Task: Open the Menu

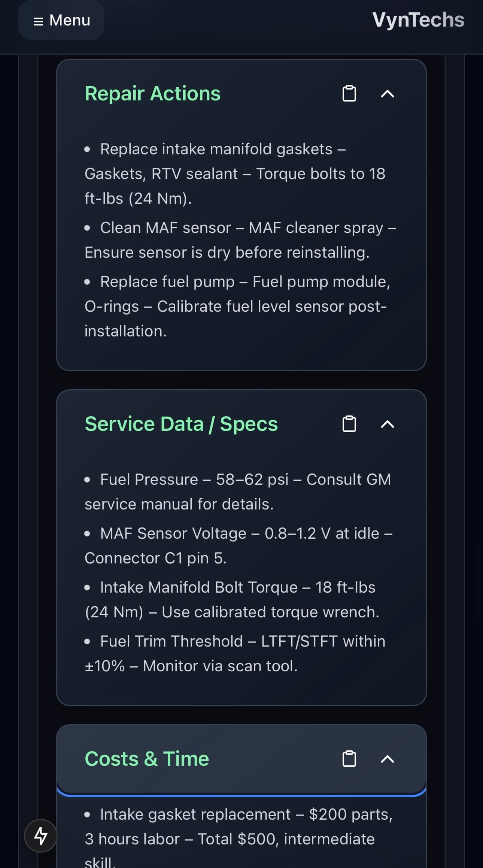Action: point(61,21)
